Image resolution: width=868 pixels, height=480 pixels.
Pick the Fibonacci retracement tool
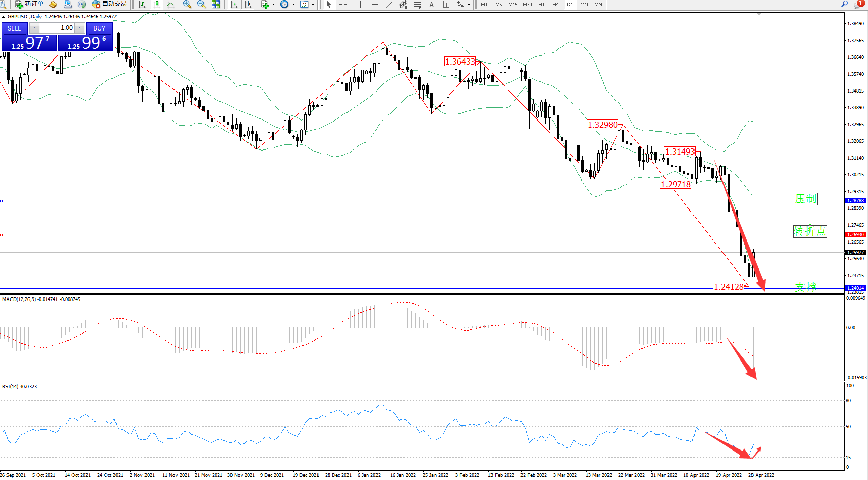[x=417, y=4]
